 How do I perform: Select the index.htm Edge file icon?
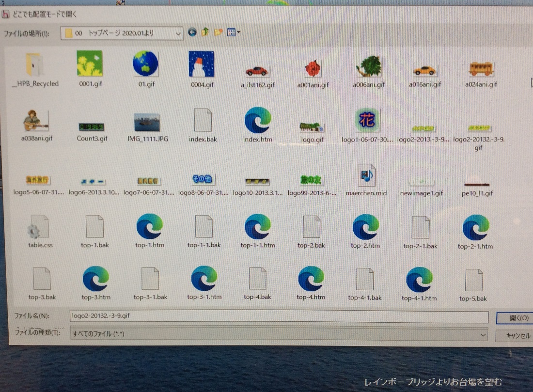258,120
